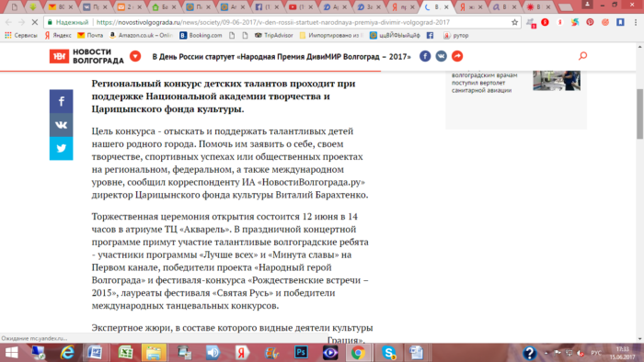
Task: Open Сервисы apps bookmark
Action: coord(21,36)
